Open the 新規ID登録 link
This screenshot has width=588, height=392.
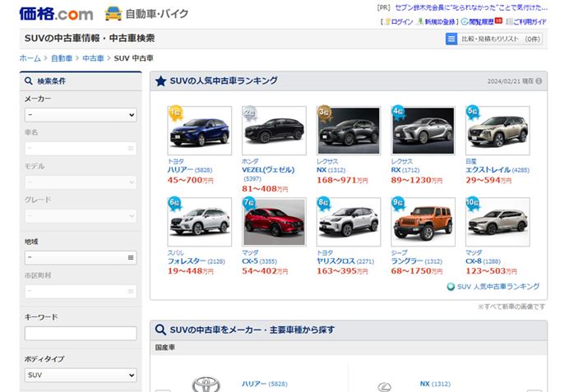(x=439, y=21)
